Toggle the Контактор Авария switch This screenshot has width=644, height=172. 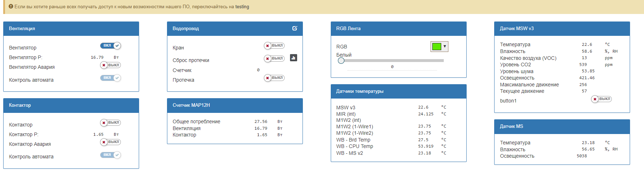coord(110,142)
